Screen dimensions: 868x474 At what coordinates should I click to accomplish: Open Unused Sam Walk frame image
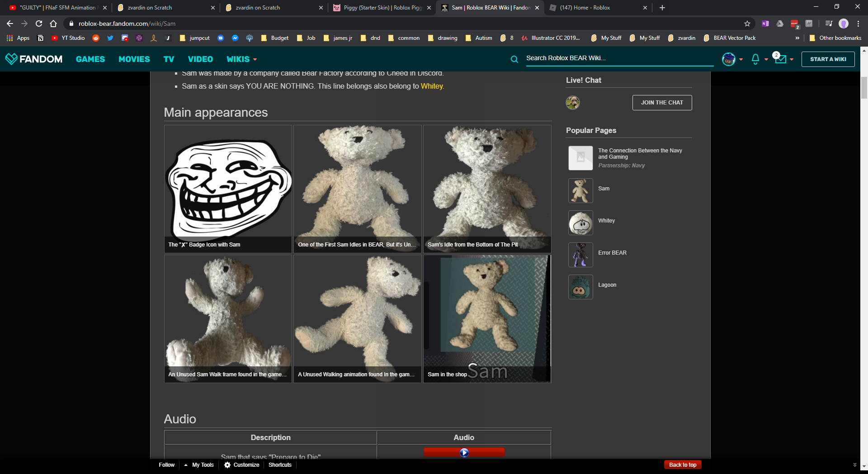tap(228, 318)
